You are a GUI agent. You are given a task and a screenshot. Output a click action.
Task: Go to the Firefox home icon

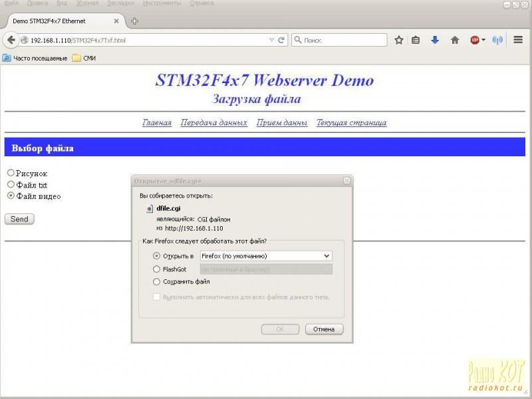tap(455, 40)
